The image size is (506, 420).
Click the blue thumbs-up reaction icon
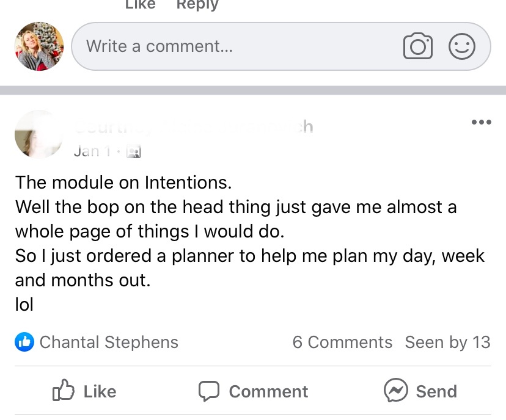(x=24, y=342)
